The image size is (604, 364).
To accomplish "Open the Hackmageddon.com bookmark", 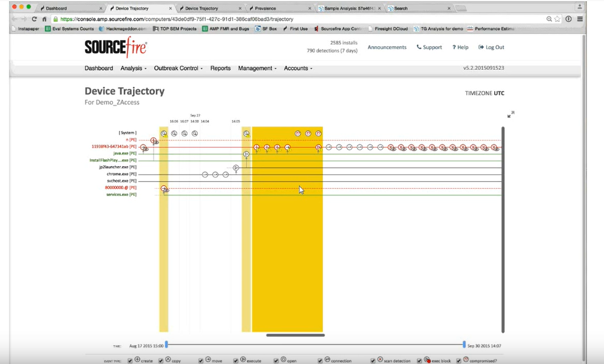I will coord(123,29).
